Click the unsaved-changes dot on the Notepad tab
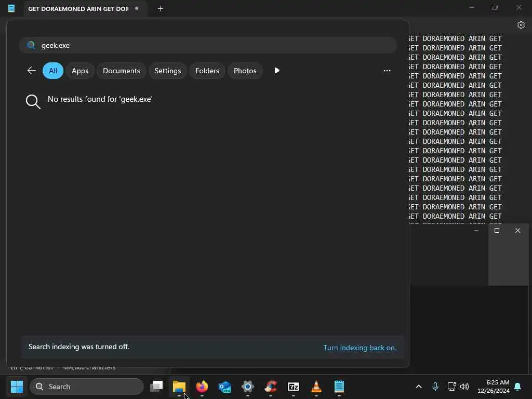This screenshot has width=532, height=399. click(137, 8)
